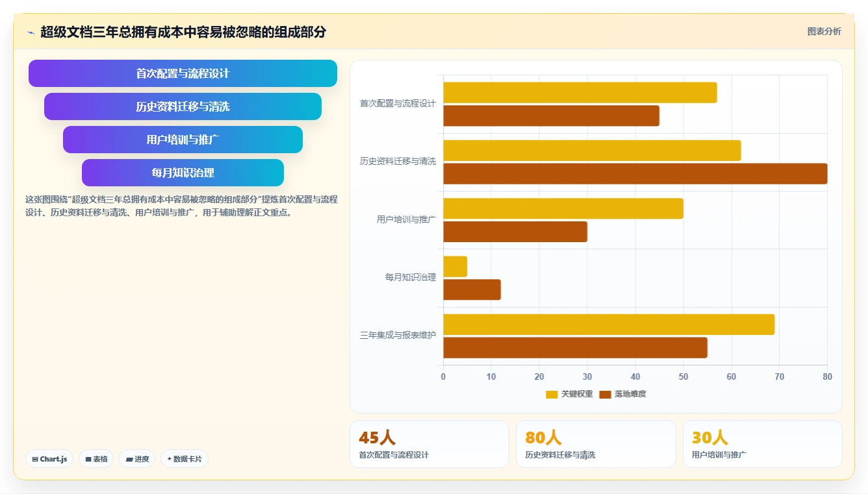
Task: Select the 历史资料迁移与清洗 funnel stage
Action: point(183,106)
